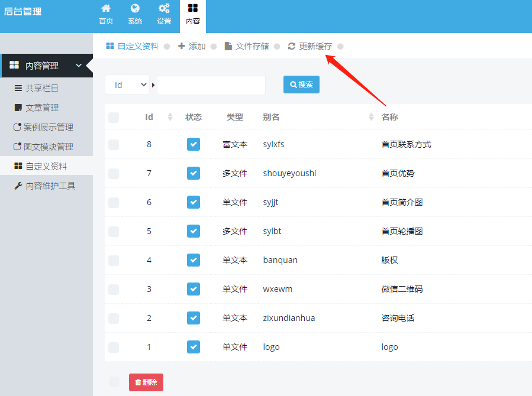Click the 更新缓存 text link
This screenshot has height=396, width=532.
click(x=315, y=46)
